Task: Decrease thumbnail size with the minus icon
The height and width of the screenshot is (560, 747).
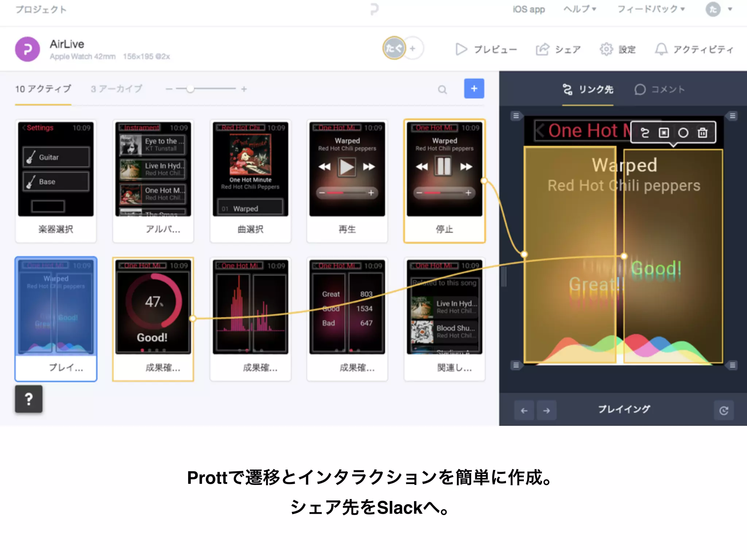Action: [x=169, y=89]
